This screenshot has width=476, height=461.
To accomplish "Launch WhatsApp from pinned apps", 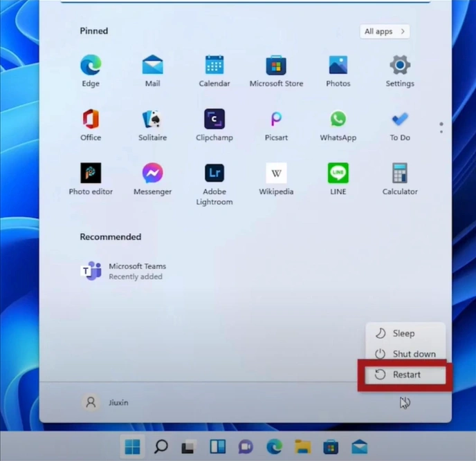I will (338, 124).
